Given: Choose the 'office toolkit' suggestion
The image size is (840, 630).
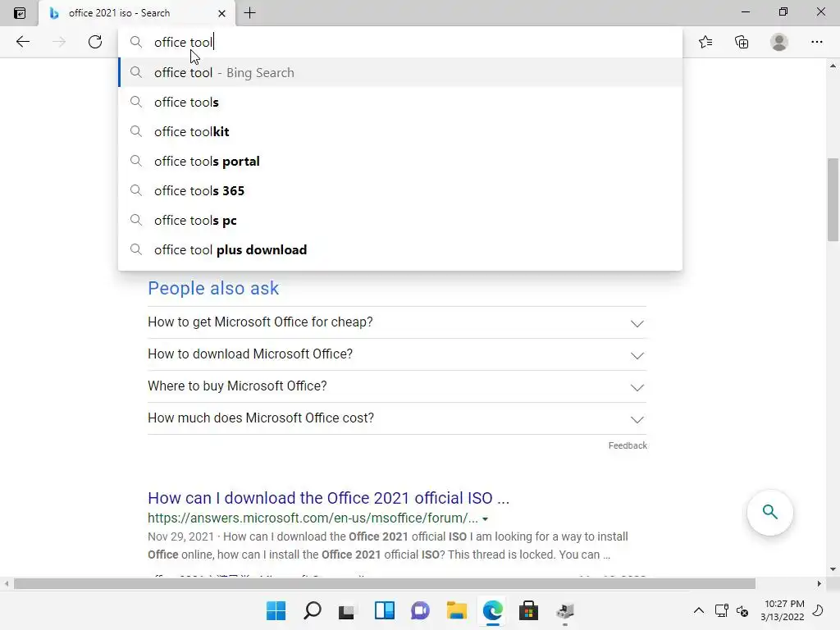Looking at the screenshot, I should point(400,132).
